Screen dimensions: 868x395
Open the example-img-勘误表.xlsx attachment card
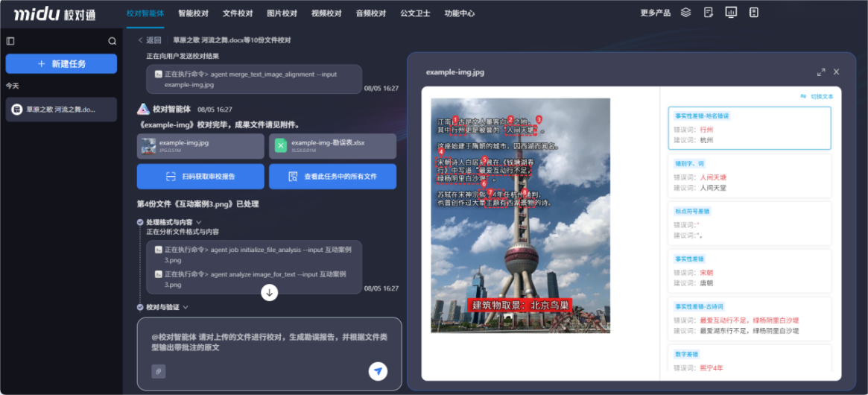pos(333,146)
